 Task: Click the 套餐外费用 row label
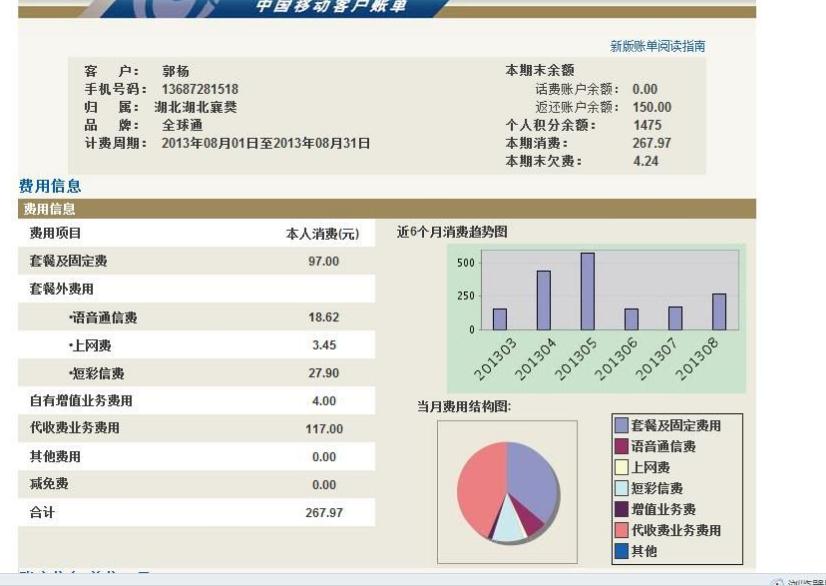click(x=62, y=289)
